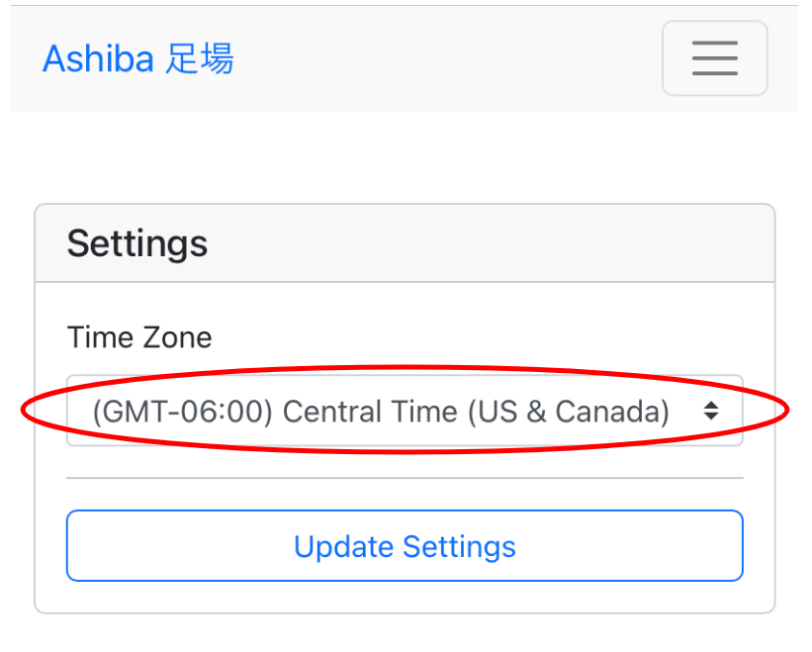Click the Settings card header
812x652 pixels.
[x=404, y=243]
